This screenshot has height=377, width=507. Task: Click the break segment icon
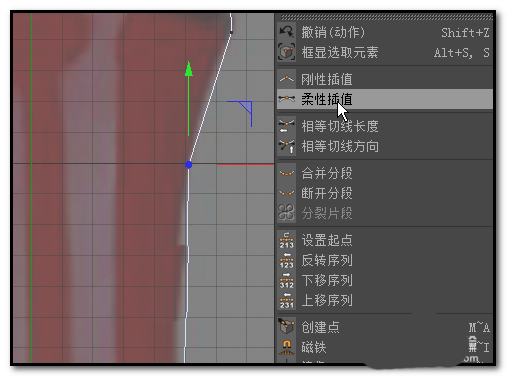tap(286, 193)
